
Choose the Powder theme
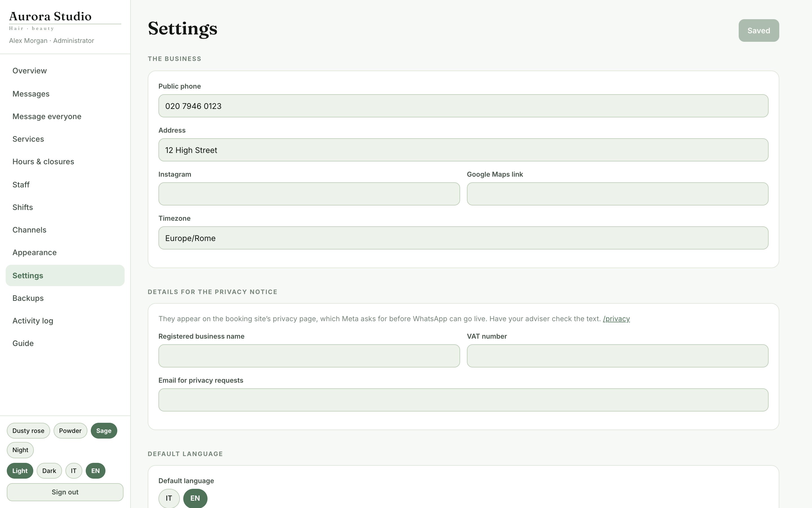pyautogui.click(x=70, y=431)
